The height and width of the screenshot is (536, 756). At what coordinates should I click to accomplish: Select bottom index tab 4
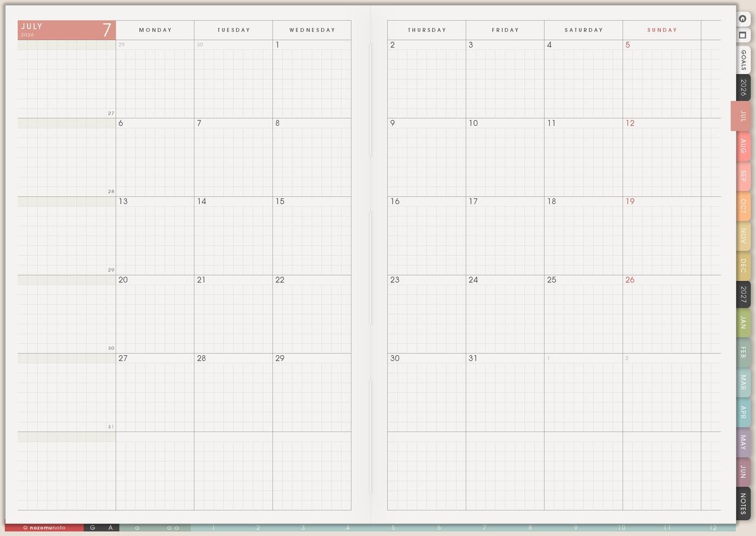coord(348,527)
